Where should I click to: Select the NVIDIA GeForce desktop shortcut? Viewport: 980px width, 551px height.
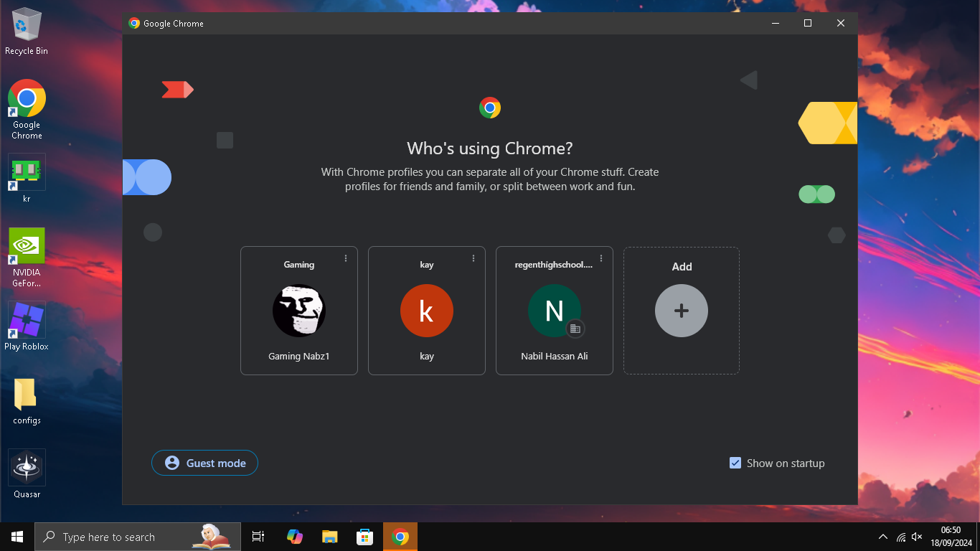[27, 258]
